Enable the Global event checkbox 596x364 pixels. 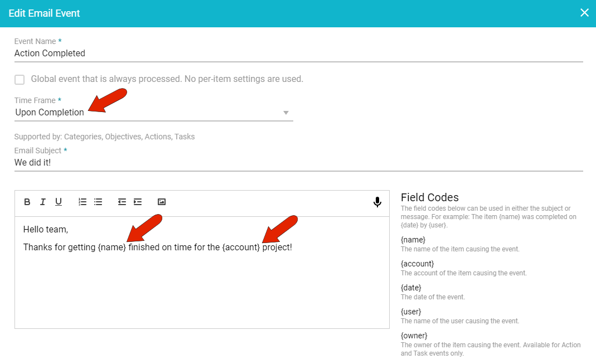tap(20, 80)
